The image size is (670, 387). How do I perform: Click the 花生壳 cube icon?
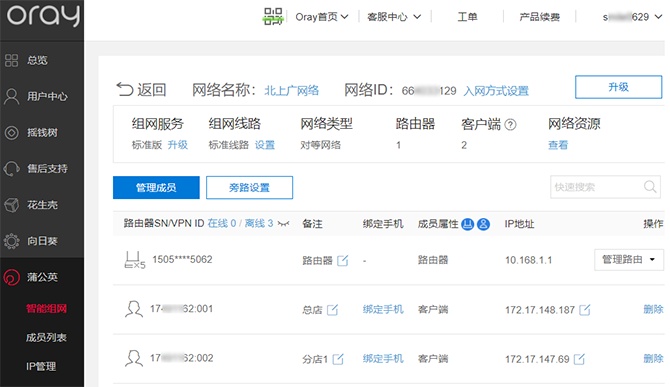coord(12,205)
